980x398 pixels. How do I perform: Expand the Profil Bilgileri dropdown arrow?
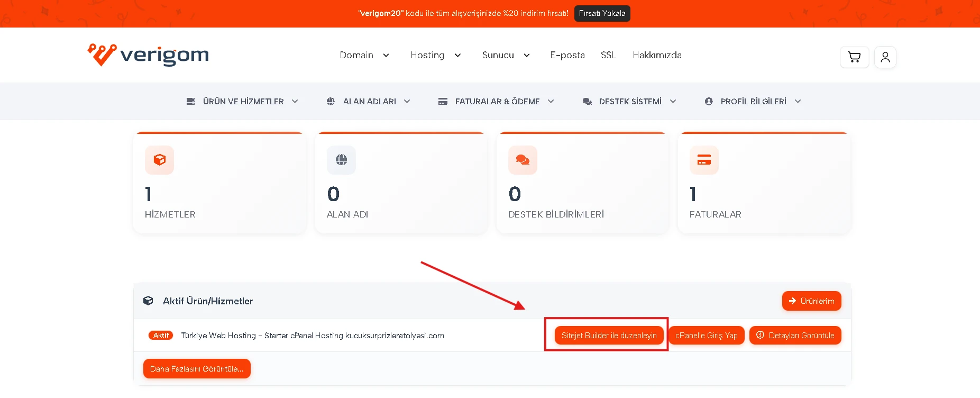pos(798,101)
